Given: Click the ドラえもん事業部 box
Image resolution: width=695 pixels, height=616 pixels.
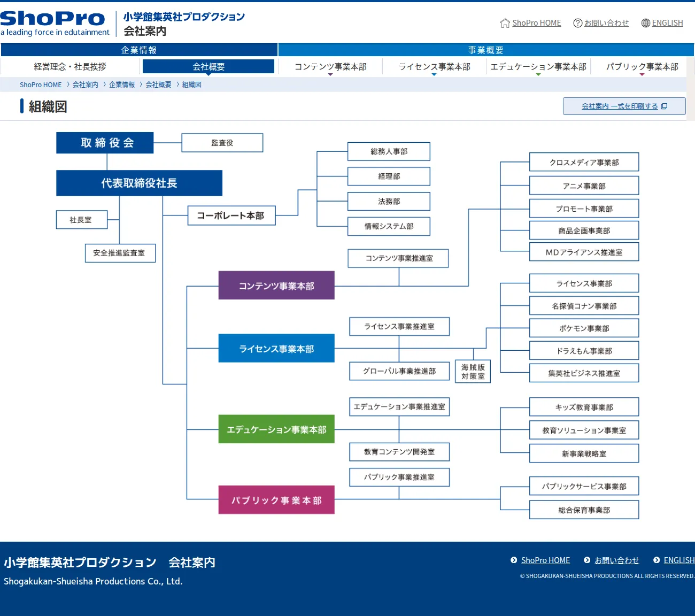Looking at the screenshot, I should click(x=584, y=351).
